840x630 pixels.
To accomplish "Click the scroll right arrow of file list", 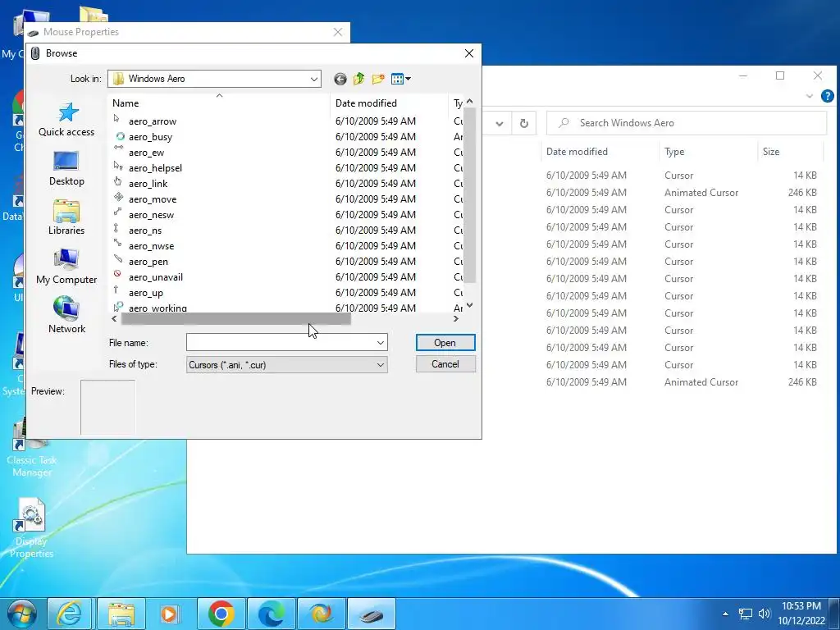I will click(456, 319).
